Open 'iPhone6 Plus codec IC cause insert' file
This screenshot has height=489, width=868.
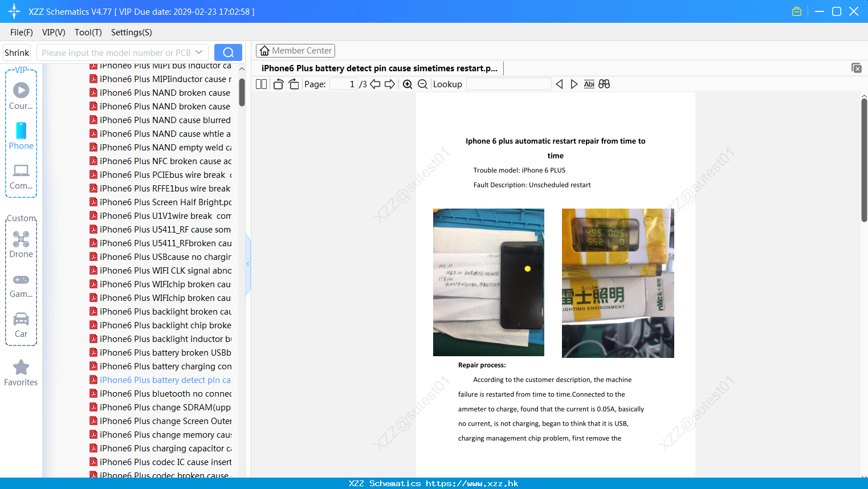[x=161, y=462]
